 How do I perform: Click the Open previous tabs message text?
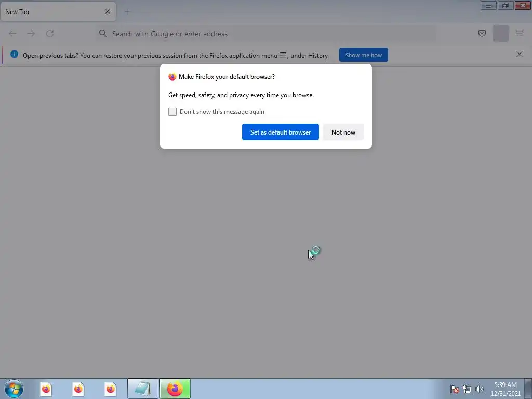[176, 55]
